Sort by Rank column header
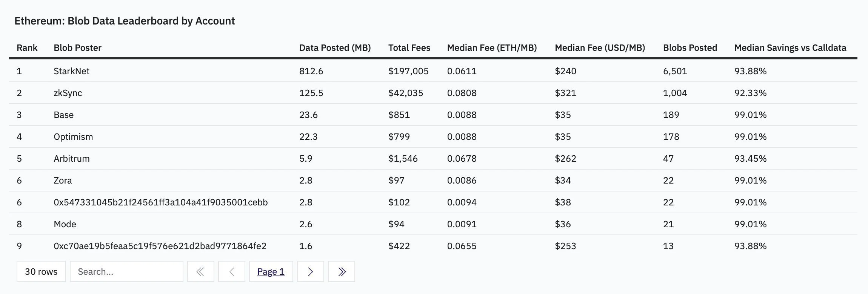The image size is (868, 294). pyautogui.click(x=27, y=48)
